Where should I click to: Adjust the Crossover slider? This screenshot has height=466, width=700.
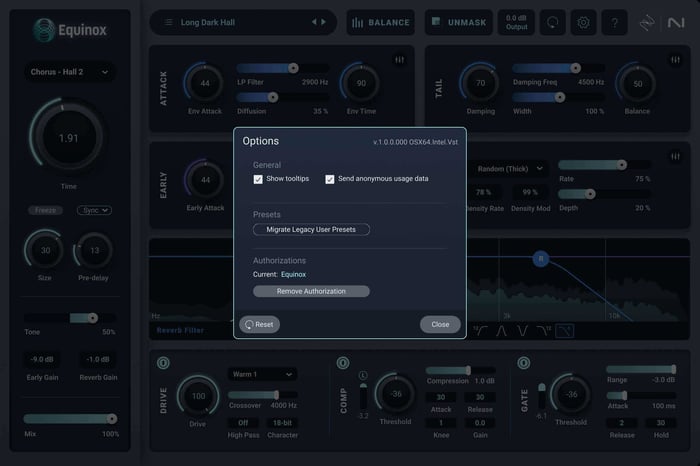pyautogui.click(x=263, y=395)
